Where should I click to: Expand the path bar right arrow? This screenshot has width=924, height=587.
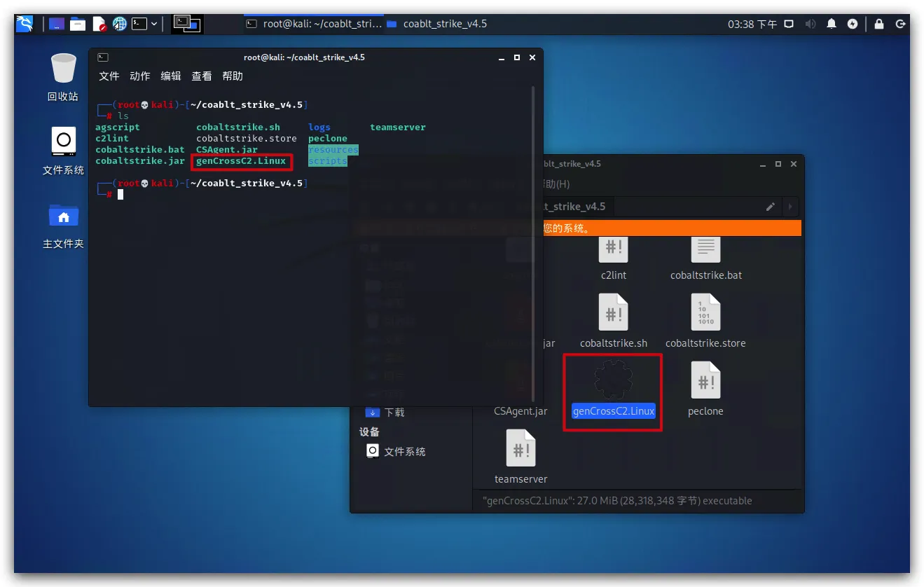(x=791, y=207)
